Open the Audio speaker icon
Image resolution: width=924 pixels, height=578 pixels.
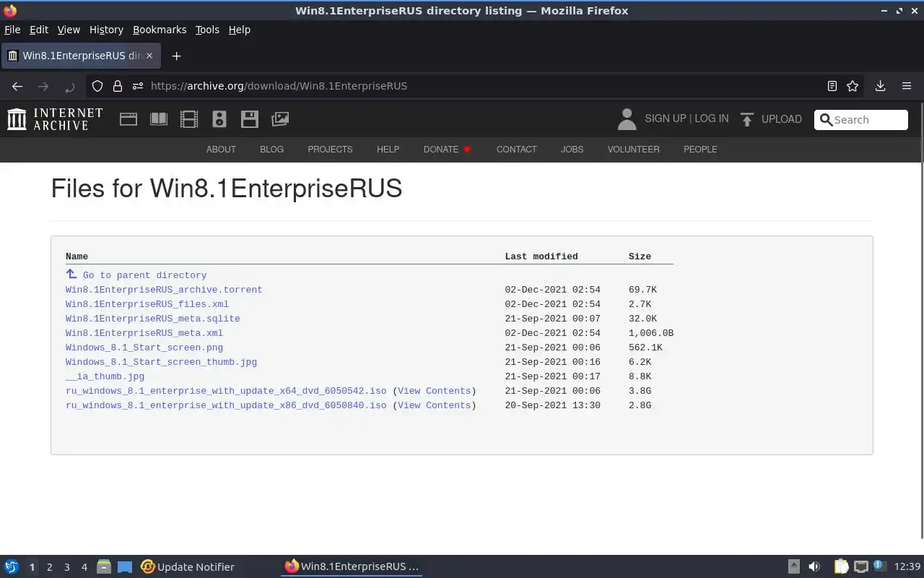tap(219, 119)
